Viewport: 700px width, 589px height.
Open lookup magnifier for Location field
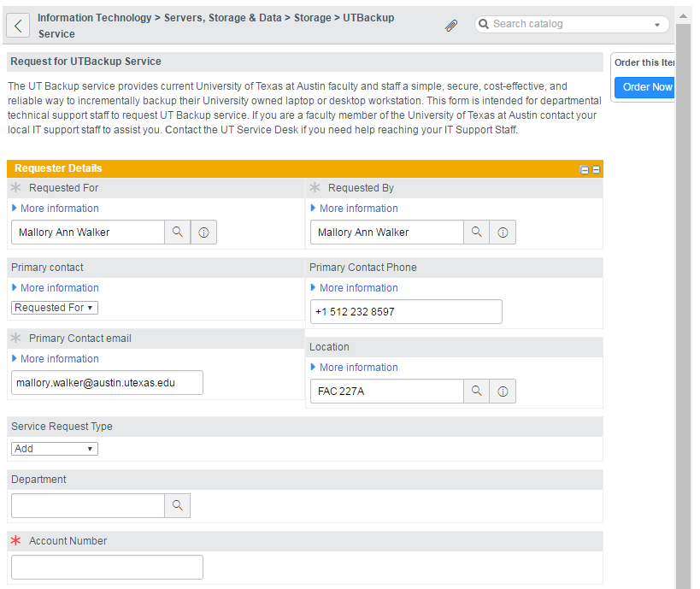click(x=477, y=392)
